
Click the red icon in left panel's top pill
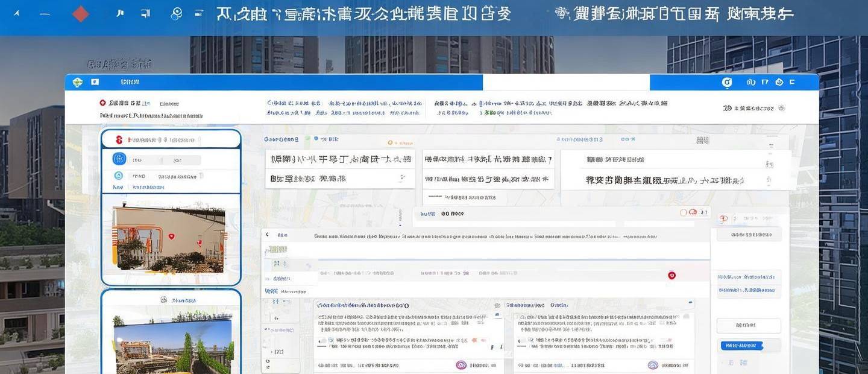(119, 140)
